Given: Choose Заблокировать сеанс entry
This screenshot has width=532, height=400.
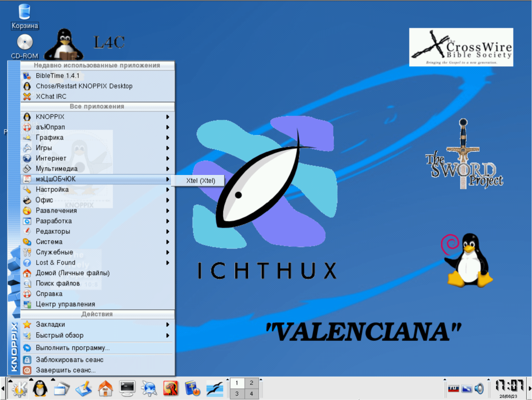Looking at the screenshot, I should [x=98, y=360].
